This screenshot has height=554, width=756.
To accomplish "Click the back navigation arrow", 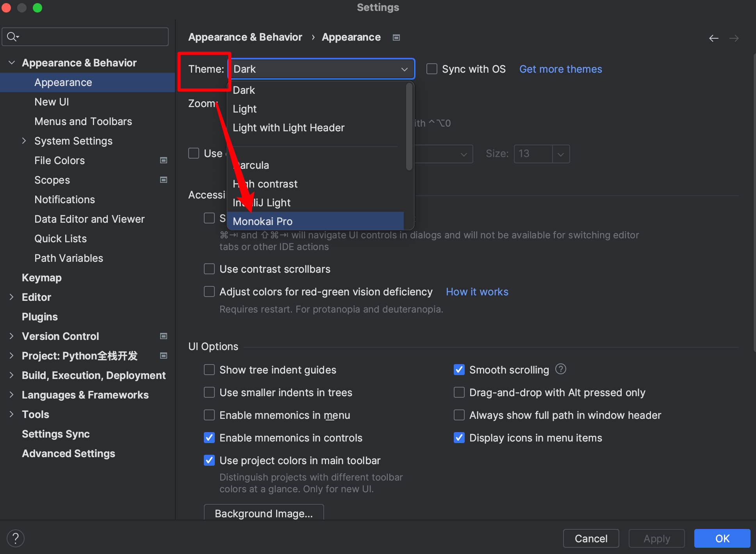I will 713,38.
